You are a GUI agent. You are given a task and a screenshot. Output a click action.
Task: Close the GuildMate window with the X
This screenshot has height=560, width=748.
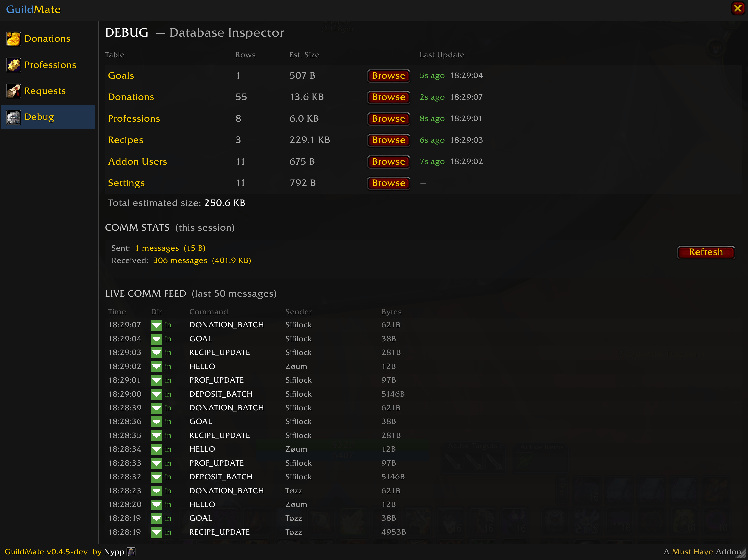point(738,8)
